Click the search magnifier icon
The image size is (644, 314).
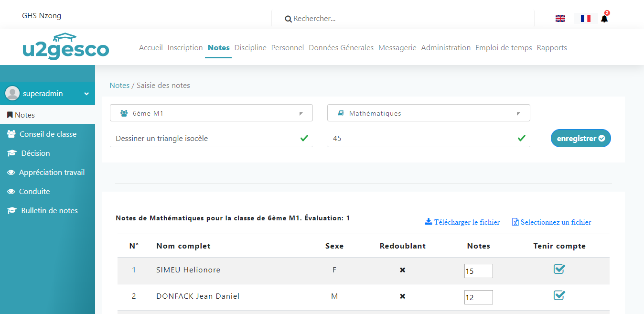(x=288, y=19)
